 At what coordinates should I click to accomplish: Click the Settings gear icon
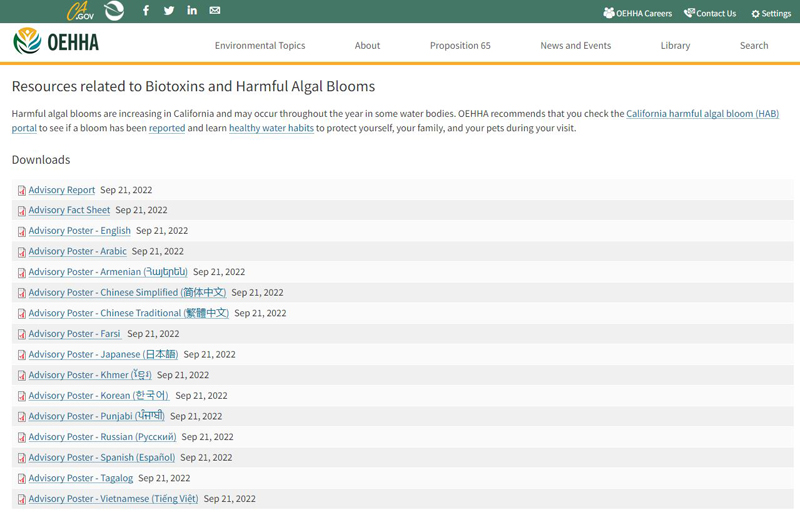(756, 14)
